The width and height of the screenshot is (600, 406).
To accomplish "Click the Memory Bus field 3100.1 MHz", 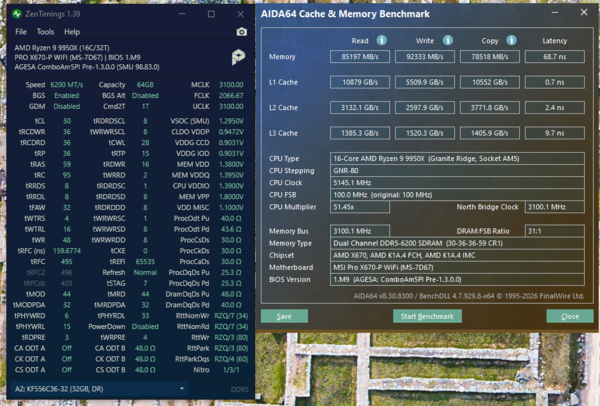I will (360, 231).
